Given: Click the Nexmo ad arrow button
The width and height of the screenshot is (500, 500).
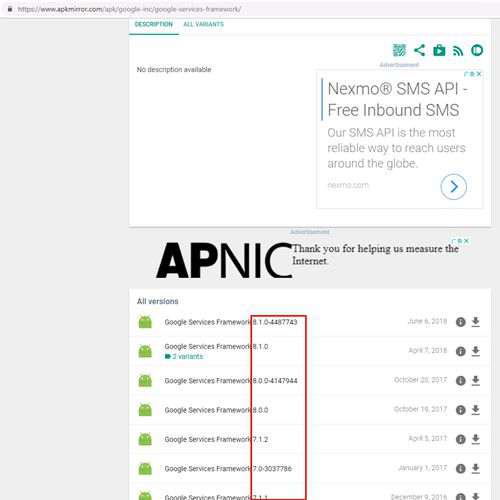Looking at the screenshot, I should tap(453, 187).
